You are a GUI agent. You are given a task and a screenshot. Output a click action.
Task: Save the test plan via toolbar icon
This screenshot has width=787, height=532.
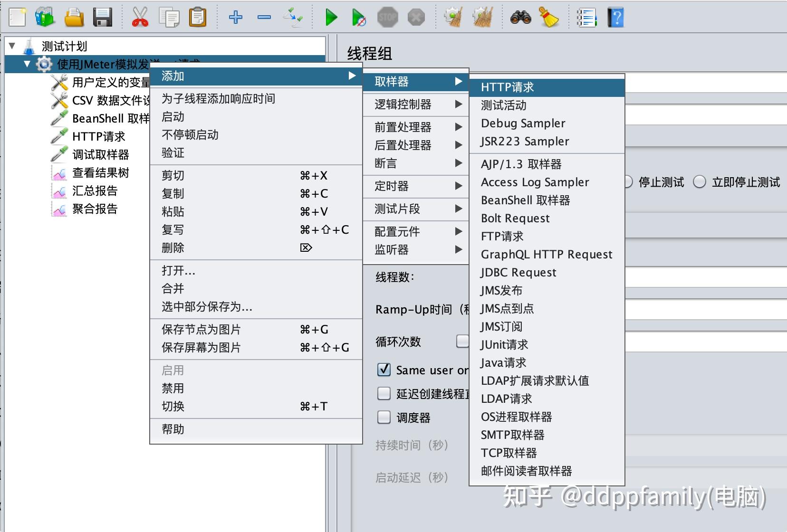104,17
